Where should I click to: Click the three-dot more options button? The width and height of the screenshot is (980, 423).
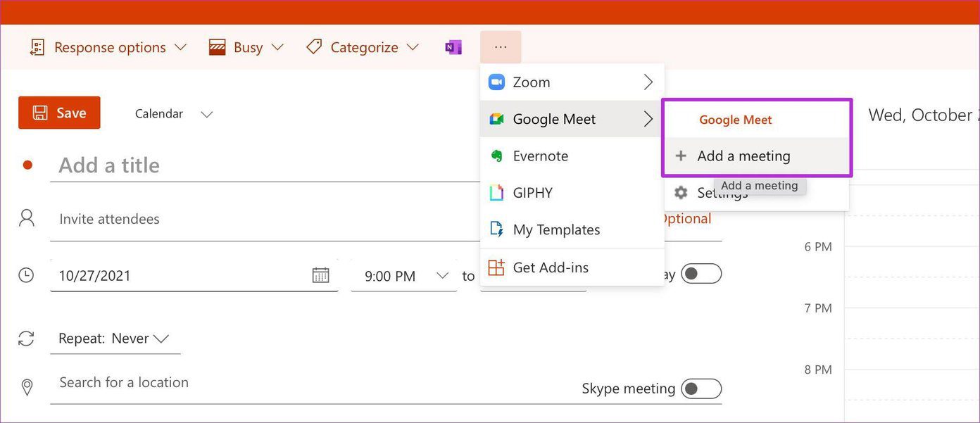[x=501, y=47]
